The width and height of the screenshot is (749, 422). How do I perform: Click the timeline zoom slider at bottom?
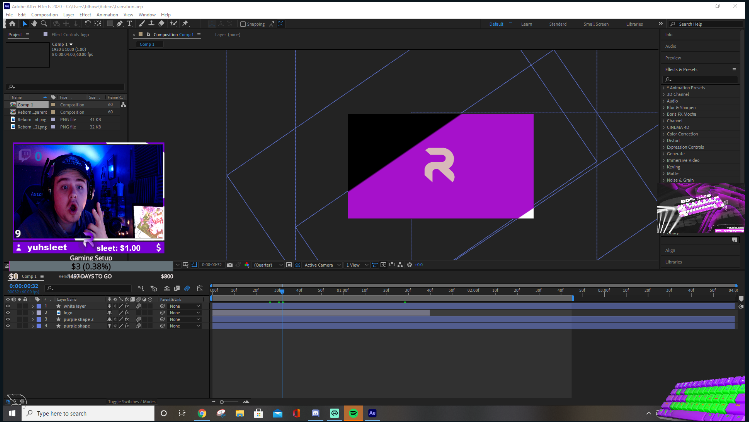point(222,402)
